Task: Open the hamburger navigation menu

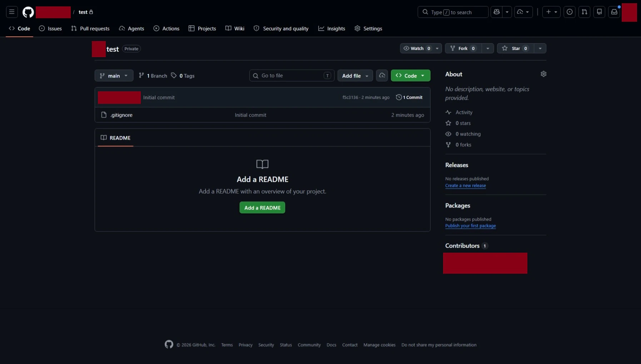Action: 12,12
